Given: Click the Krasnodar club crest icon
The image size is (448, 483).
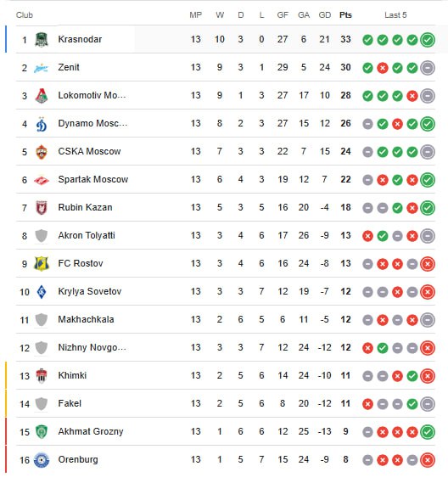Looking at the screenshot, I should pos(42,39).
